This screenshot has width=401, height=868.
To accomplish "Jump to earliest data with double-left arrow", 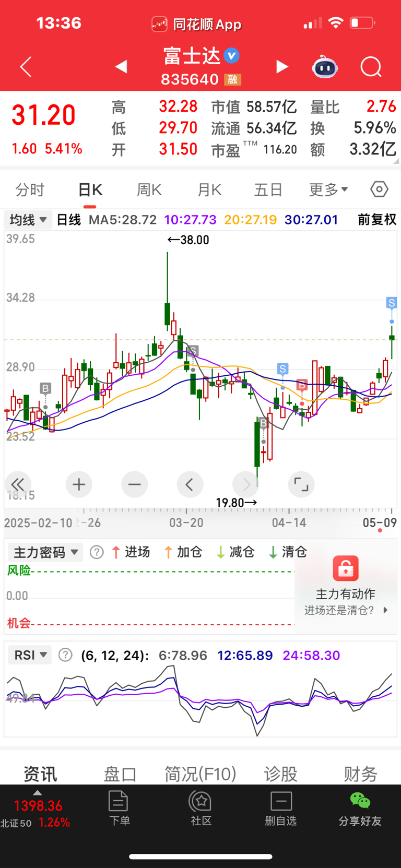I will pyautogui.click(x=18, y=484).
